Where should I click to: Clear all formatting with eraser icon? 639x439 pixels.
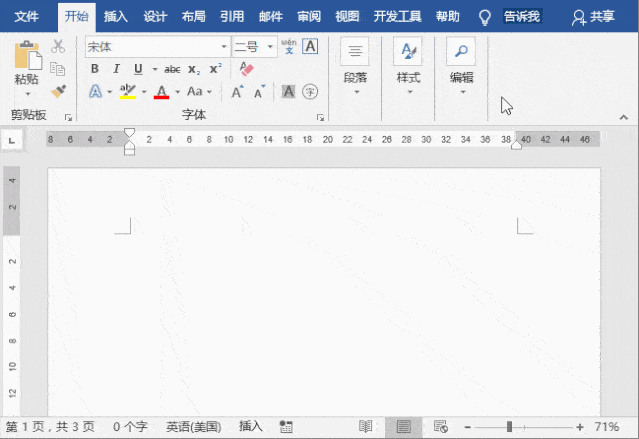click(x=247, y=68)
